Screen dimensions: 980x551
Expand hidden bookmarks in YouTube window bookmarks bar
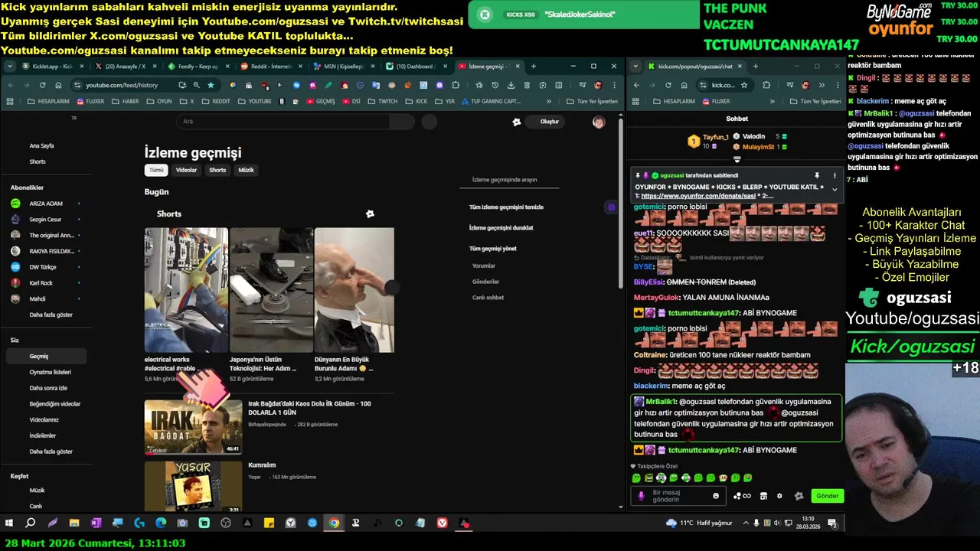tap(548, 101)
